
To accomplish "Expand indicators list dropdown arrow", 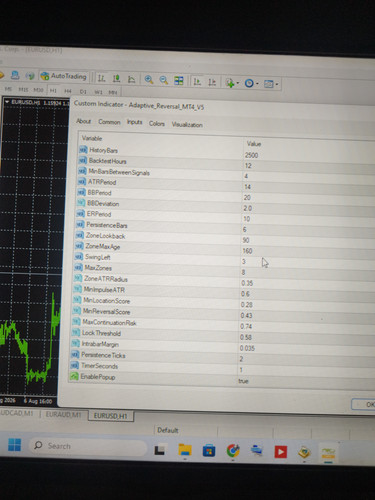I will pos(238,83).
